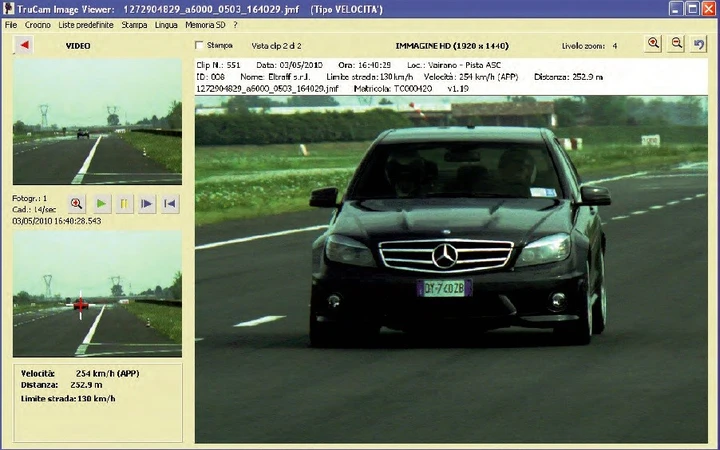Step back to the previous video frame
Viewport: 720px width, 450px height.
coord(169,203)
